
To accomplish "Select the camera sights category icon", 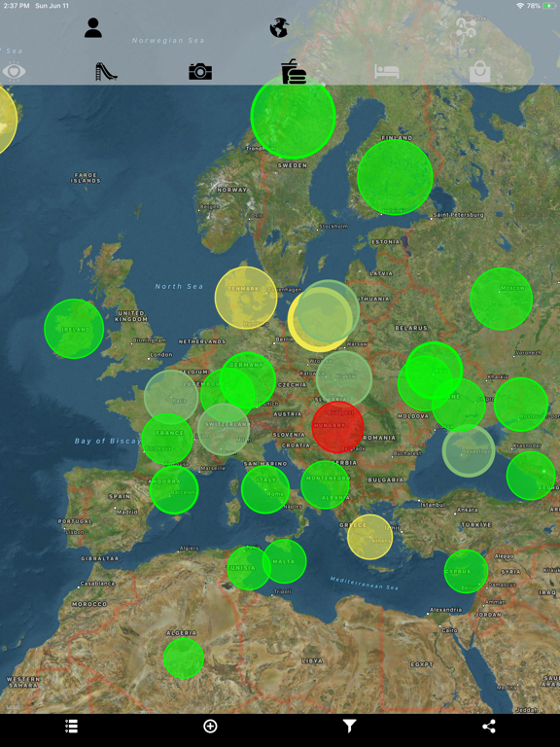I will click(x=200, y=71).
